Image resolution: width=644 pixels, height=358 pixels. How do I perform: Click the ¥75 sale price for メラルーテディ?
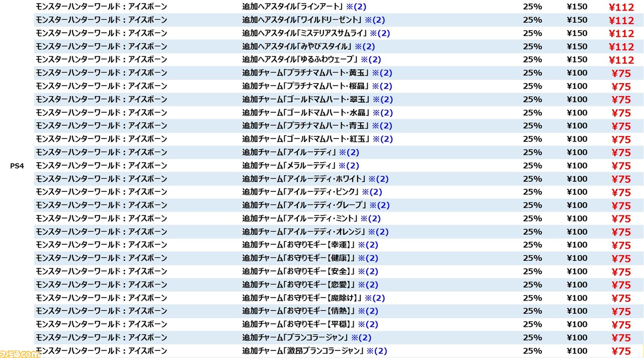(621, 166)
